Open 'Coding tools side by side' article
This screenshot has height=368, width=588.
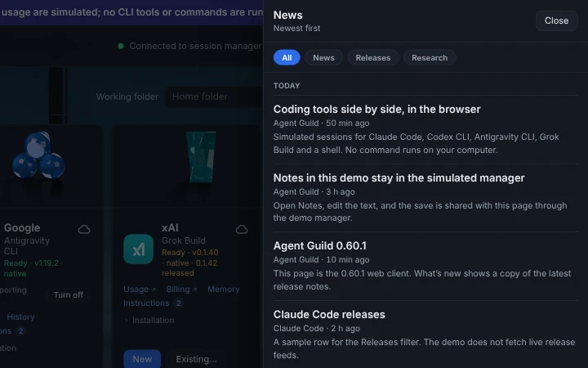[376, 110]
